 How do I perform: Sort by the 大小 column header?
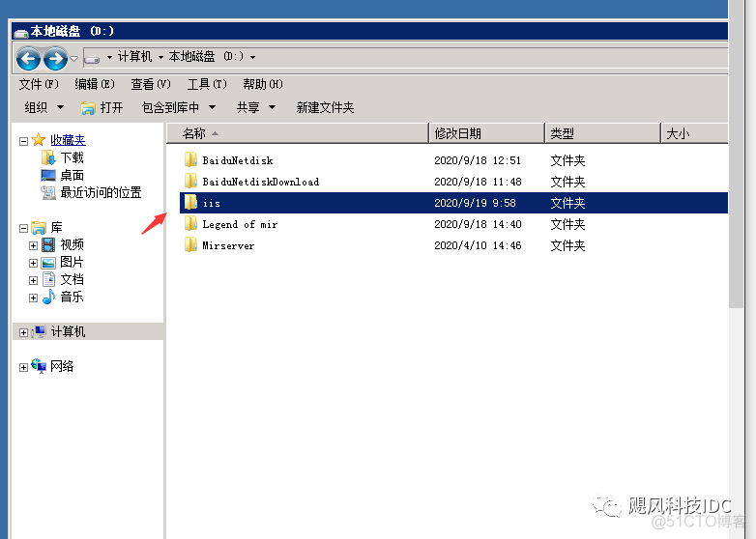(x=694, y=133)
